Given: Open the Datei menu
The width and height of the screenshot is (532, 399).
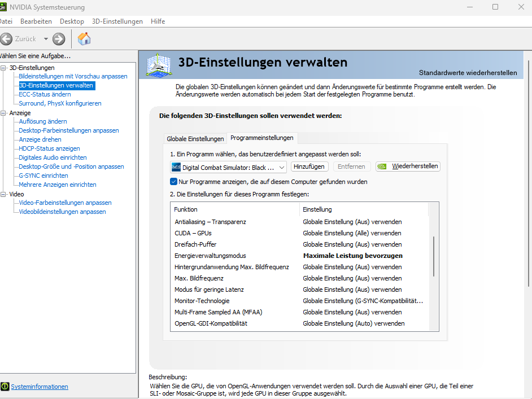Looking at the screenshot, I should [x=6, y=21].
